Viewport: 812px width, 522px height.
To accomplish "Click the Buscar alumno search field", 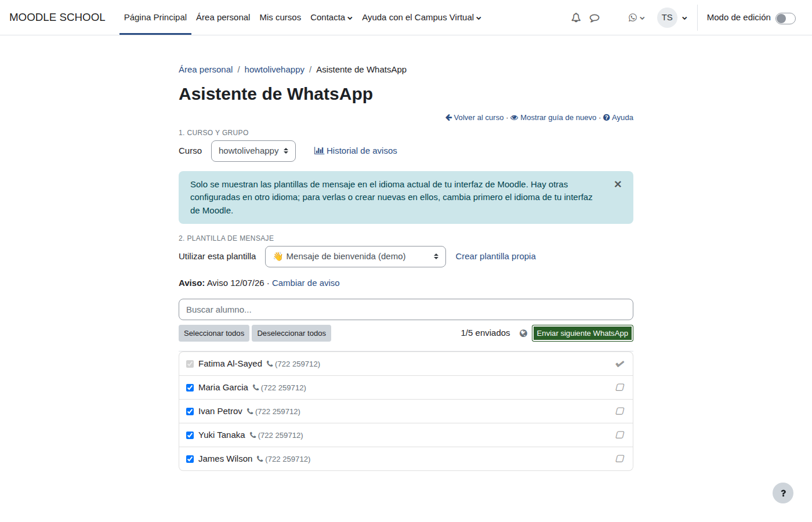I will [x=406, y=310].
